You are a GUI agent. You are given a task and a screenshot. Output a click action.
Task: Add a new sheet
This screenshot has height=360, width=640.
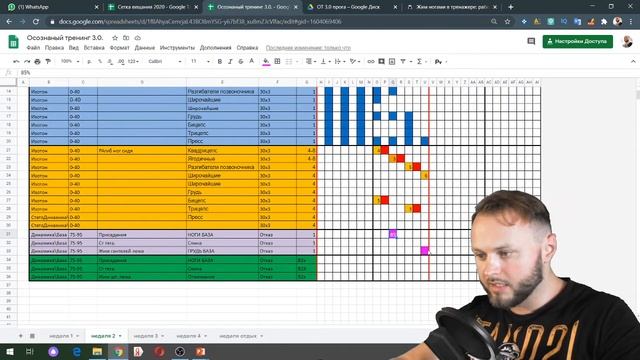pos(20,336)
